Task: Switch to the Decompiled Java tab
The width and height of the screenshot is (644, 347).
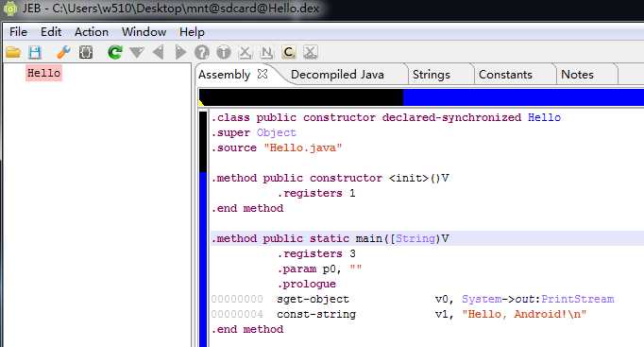Action: tap(337, 75)
